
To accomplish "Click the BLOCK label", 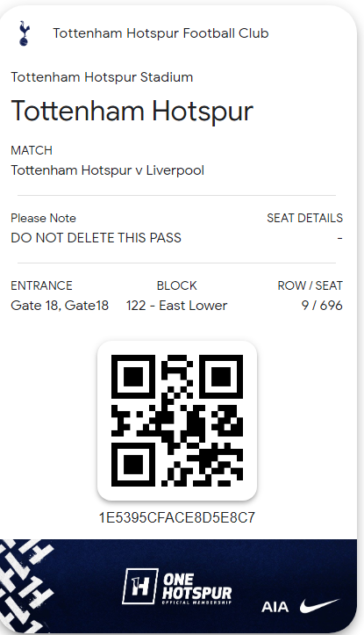I will coord(177,285).
